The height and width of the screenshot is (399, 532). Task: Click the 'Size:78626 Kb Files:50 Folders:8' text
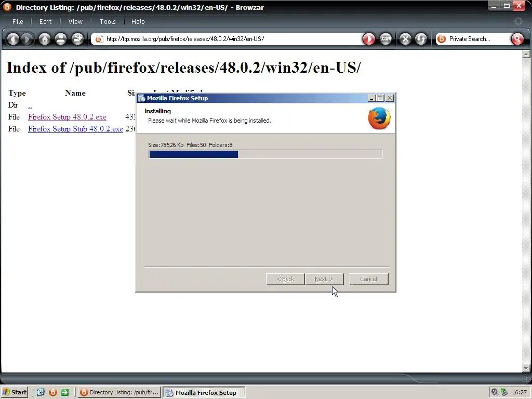(x=190, y=145)
